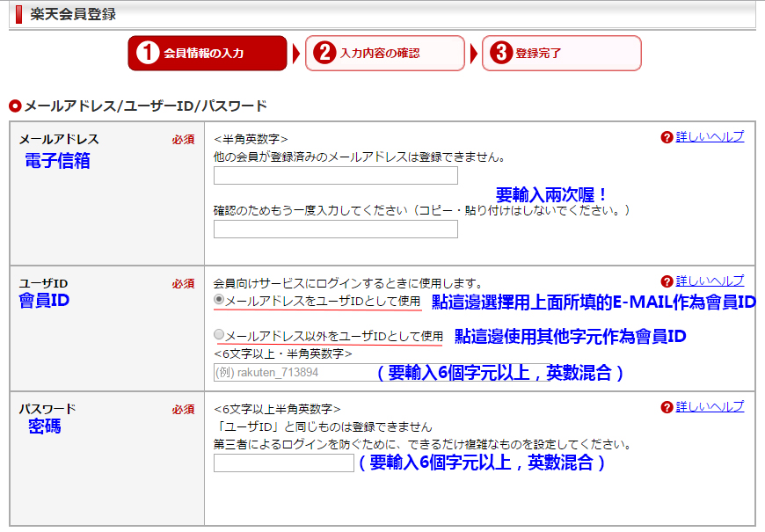Screen dimensions: 765x532
Task: Click the 必須 label beside パスワード
Action: tap(184, 410)
